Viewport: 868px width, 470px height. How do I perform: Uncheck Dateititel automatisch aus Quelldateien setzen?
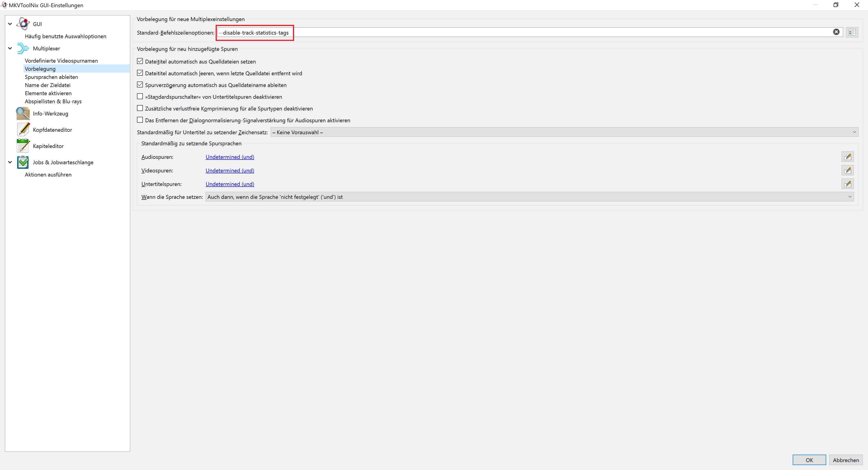coord(140,61)
